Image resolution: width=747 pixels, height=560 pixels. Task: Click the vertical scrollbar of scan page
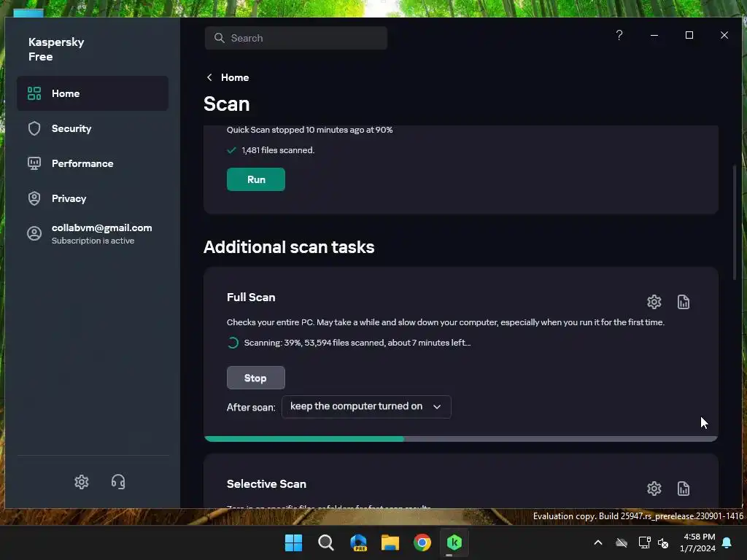[x=734, y=222]
